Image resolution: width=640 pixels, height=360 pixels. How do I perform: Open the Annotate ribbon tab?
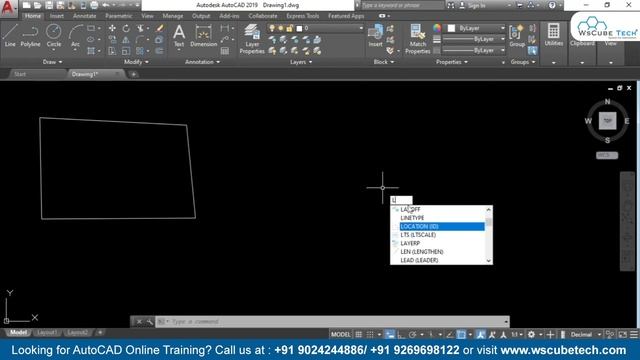(84, 16)
